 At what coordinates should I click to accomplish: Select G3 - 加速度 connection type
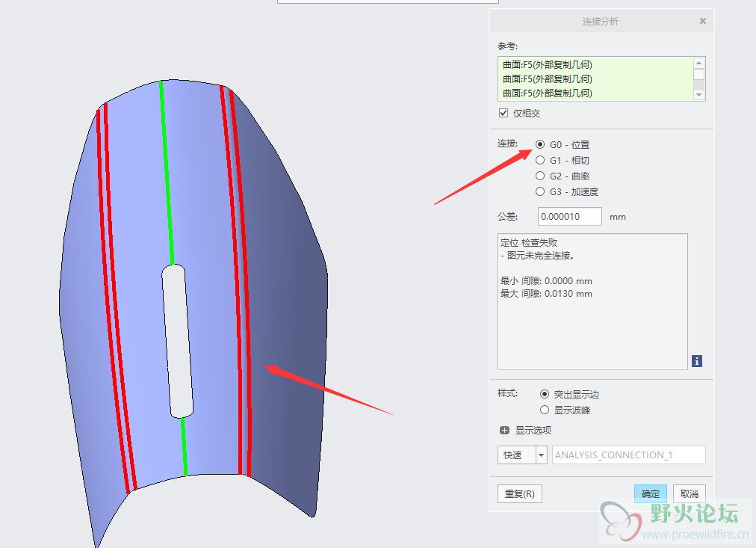click(x=540, y=191)
